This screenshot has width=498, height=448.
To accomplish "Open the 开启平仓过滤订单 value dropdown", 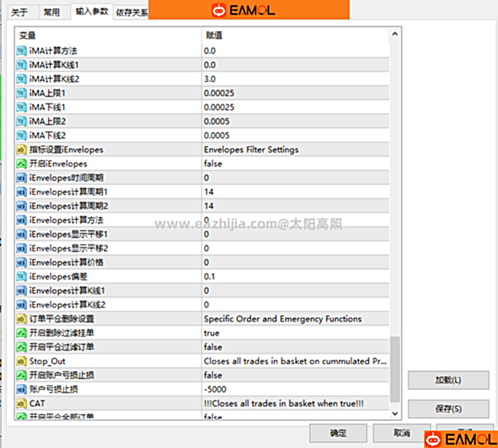I will pos(295,347).
